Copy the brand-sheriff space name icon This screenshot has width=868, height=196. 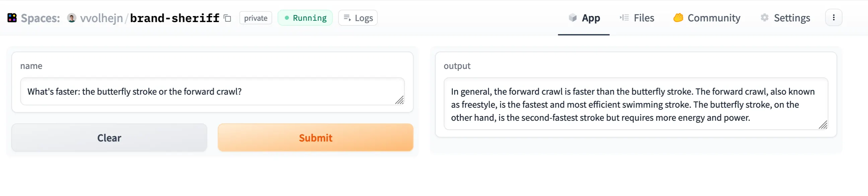[x=227, y=18]
